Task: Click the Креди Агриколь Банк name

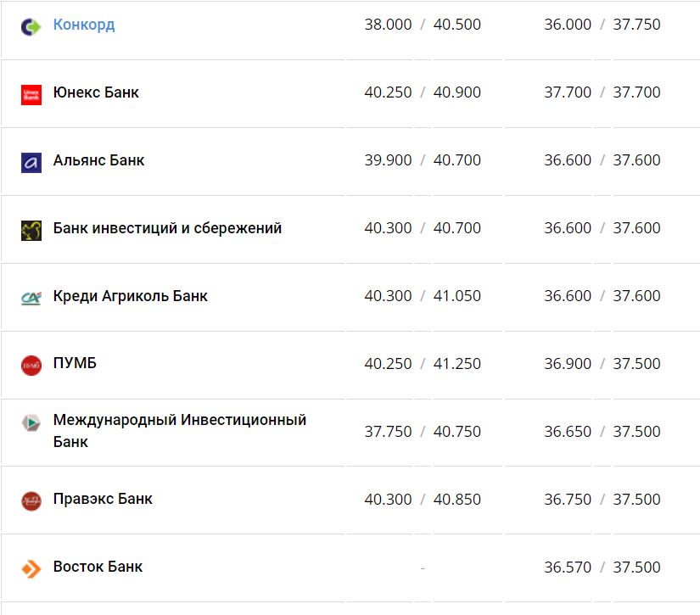Action: click(131, 295)
